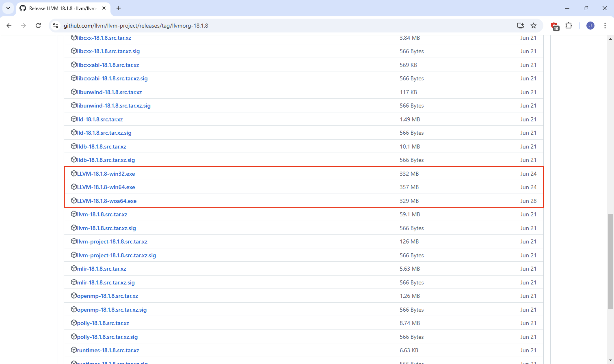Open a new tab with plus button
Screen dimensions: 614x364
pyautogui.click(x=119, y=8)
